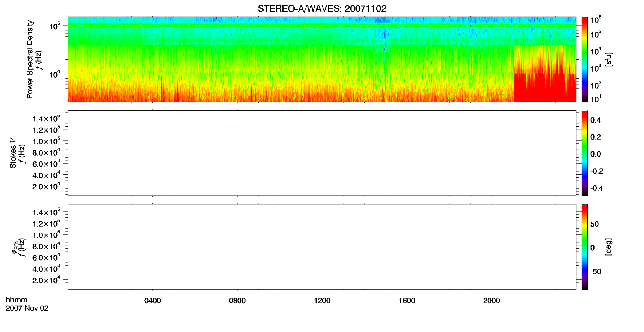
Task: Select the 1600 time axis label
Action: (407, 301)
